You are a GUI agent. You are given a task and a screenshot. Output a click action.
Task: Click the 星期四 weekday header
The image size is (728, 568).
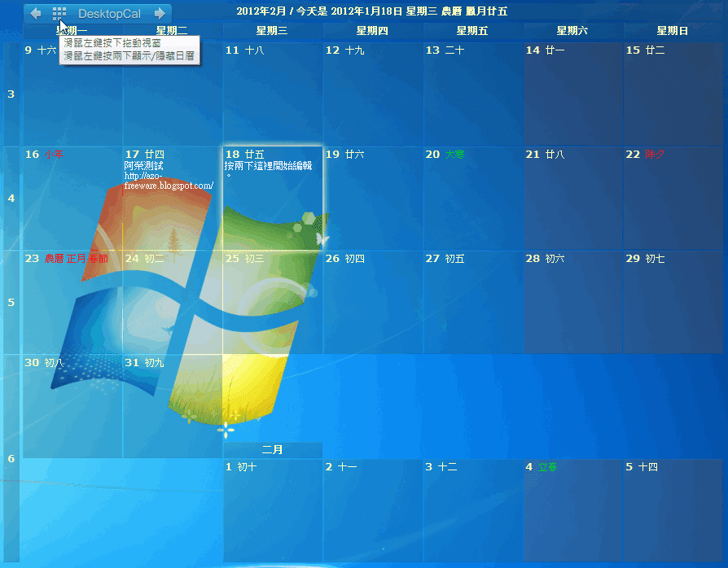click(372, 31)
